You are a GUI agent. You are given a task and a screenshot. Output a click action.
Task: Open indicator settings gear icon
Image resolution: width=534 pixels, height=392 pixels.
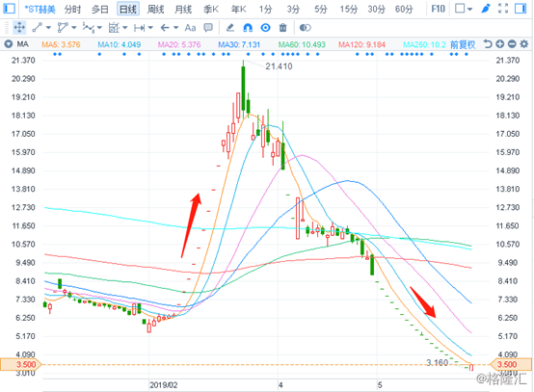(x=524, y=44)
